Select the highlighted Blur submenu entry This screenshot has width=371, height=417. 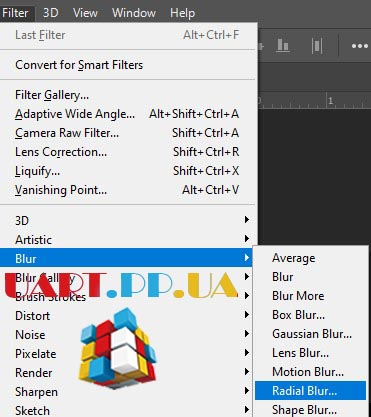pos(126,258)
